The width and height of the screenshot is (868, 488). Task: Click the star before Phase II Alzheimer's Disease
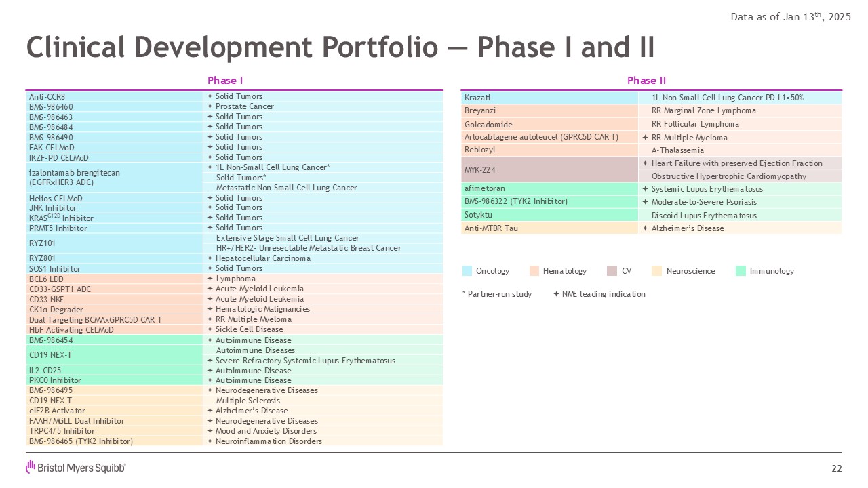click(645, 228)
